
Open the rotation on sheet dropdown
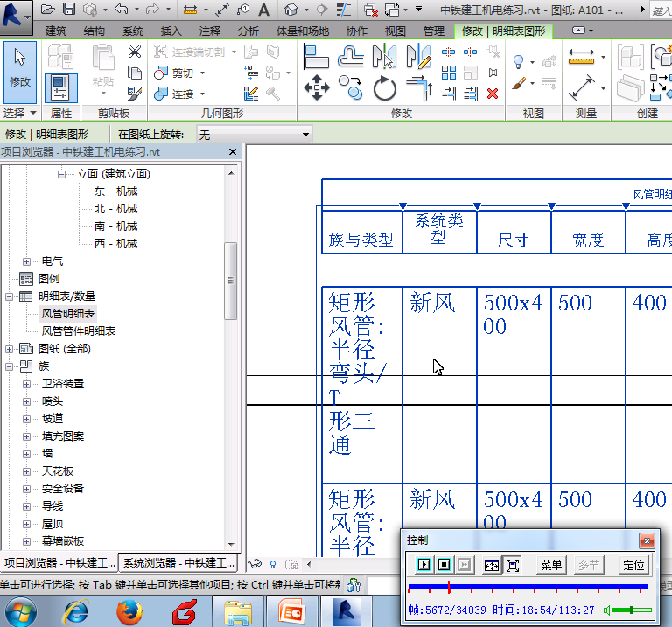click(305, 135)
